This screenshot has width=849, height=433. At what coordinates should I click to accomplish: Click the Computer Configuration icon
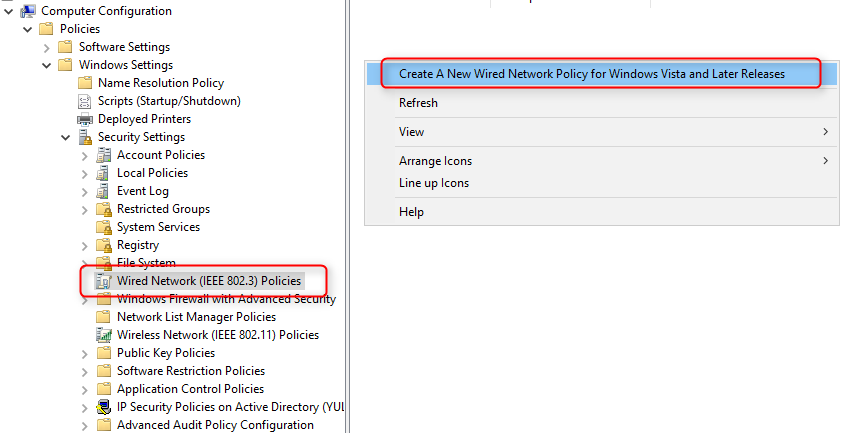(x=28, y=11)
